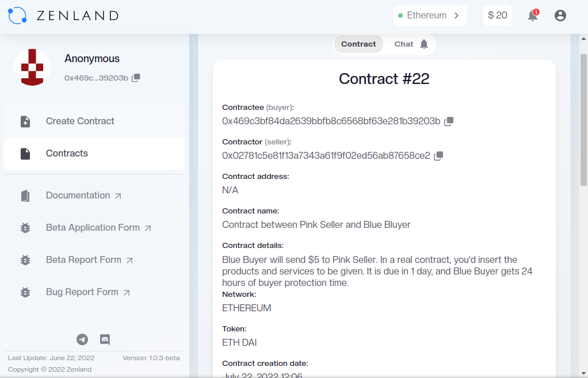Expand the Ethereum network selector

(430, 16)
